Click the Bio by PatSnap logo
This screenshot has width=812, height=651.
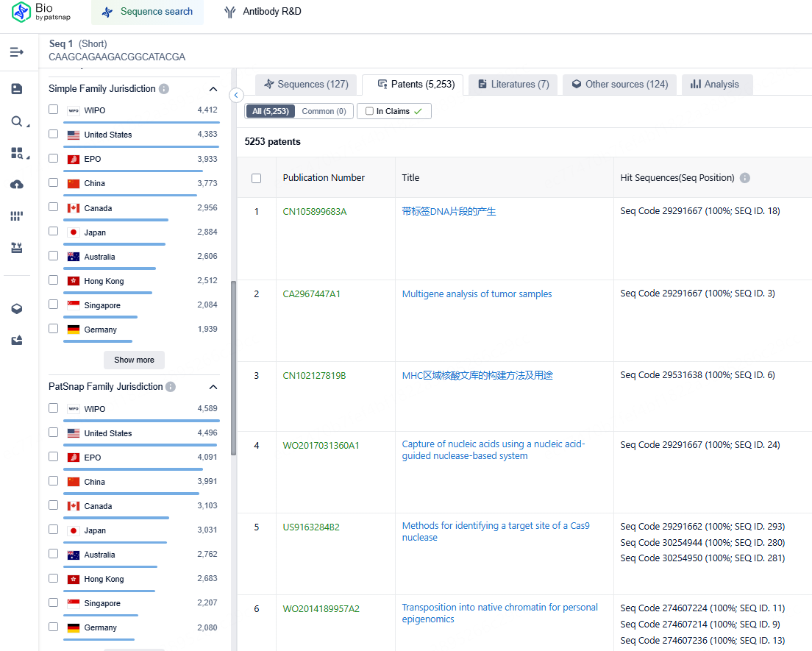click(42, 12)
